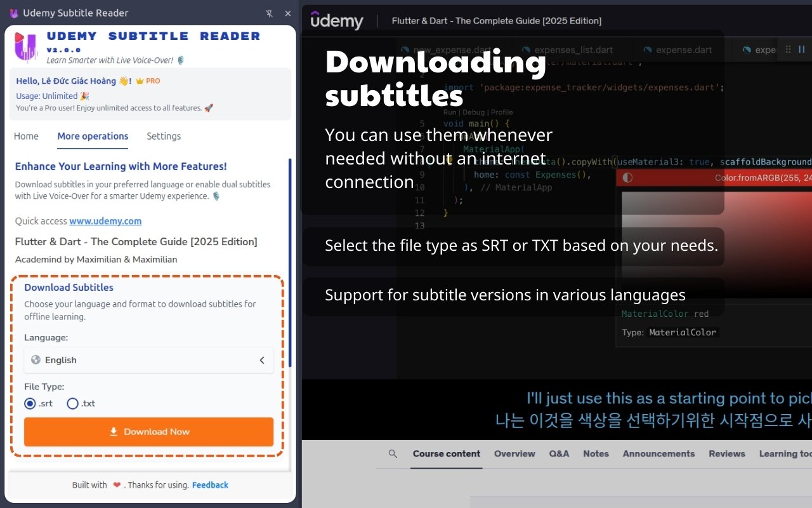This screenshot has width=812, height=508.
Task: Click the "Usage: Unlimited" text
Action: [52, 96]
